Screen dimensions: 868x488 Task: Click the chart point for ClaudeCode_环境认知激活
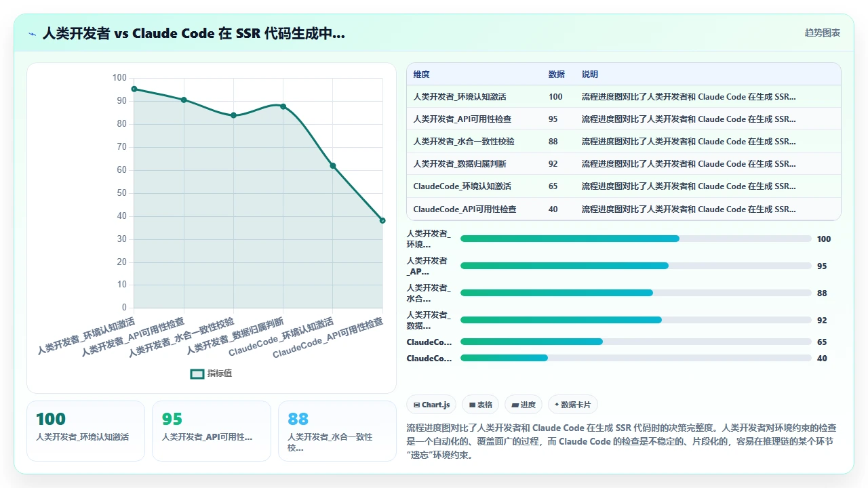[333, 165]
